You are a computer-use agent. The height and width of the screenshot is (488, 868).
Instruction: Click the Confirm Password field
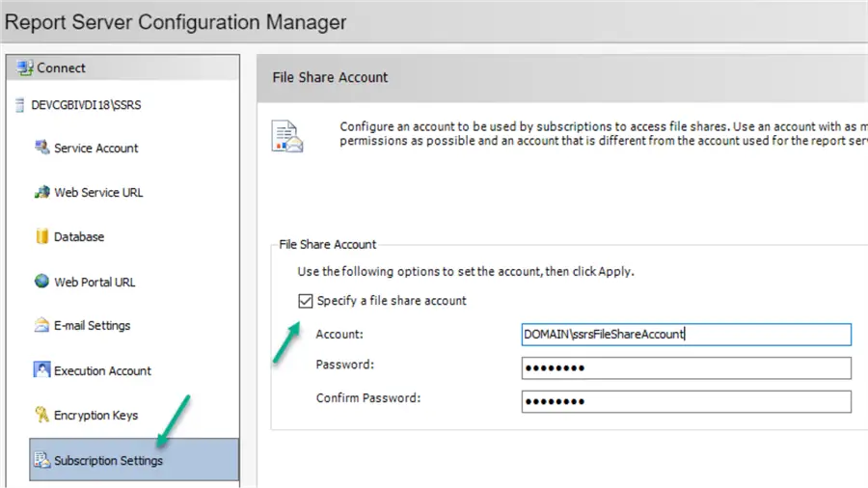pos(686,401)
